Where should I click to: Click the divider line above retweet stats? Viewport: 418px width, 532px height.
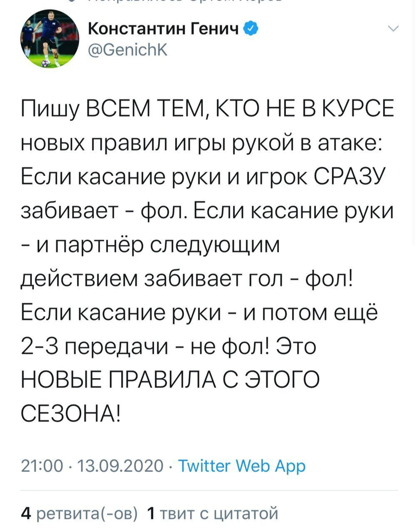(209, 491)
